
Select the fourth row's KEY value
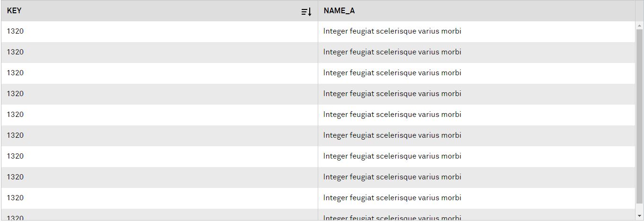[x=15, y=94]
